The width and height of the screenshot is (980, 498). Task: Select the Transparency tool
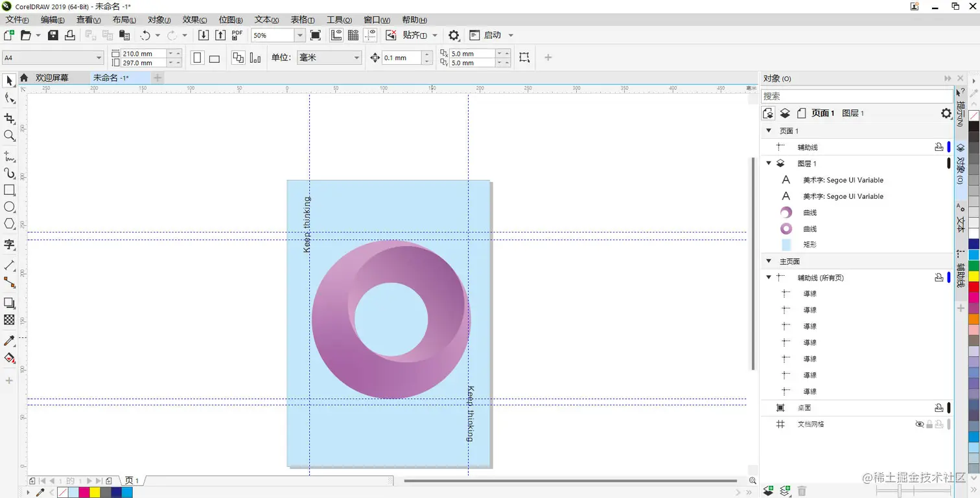(x=8, y=320)
